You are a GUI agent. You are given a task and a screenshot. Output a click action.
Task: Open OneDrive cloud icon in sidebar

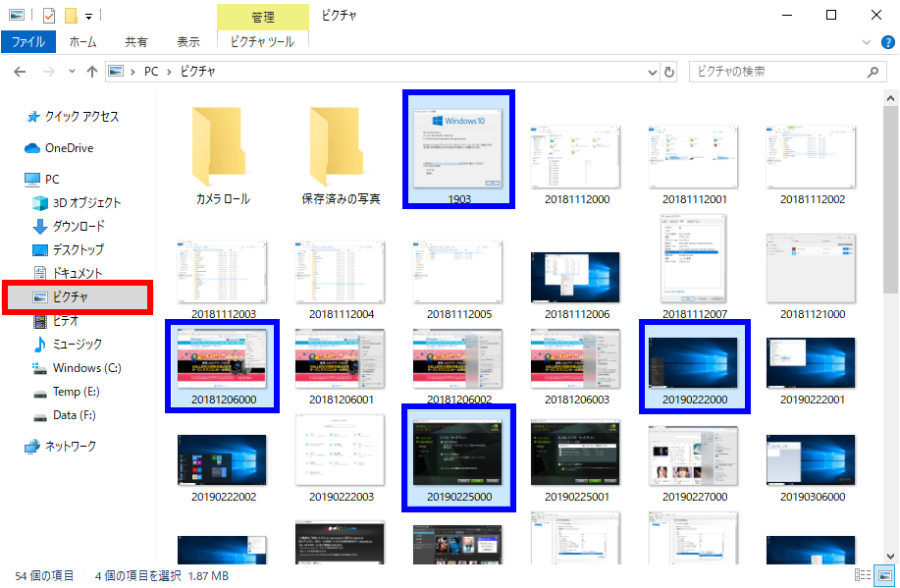click(32, 148)
